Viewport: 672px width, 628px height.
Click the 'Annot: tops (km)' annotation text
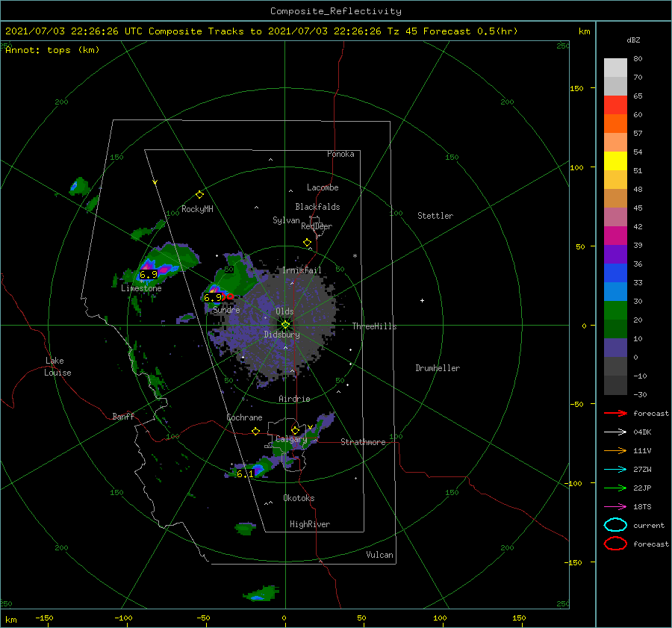pyautogui.click(x=52, y=50)
